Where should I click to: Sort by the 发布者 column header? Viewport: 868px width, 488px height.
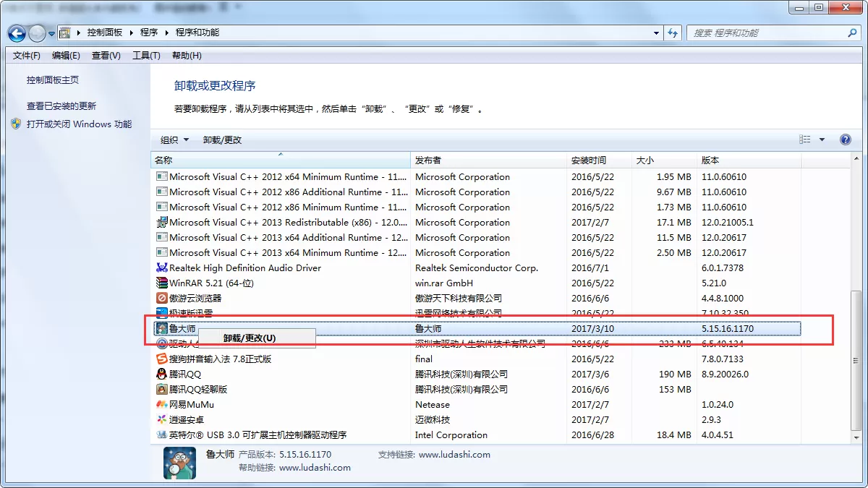click(488, 160)
